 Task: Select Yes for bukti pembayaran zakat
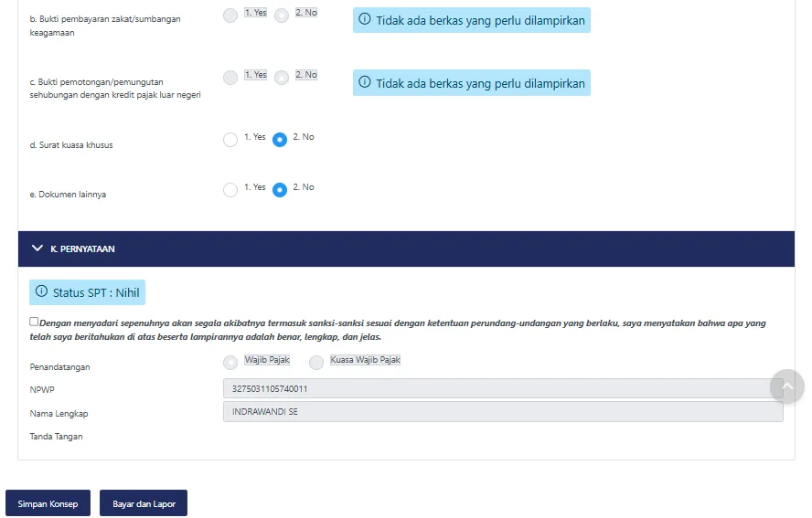[x=230, y=16]
